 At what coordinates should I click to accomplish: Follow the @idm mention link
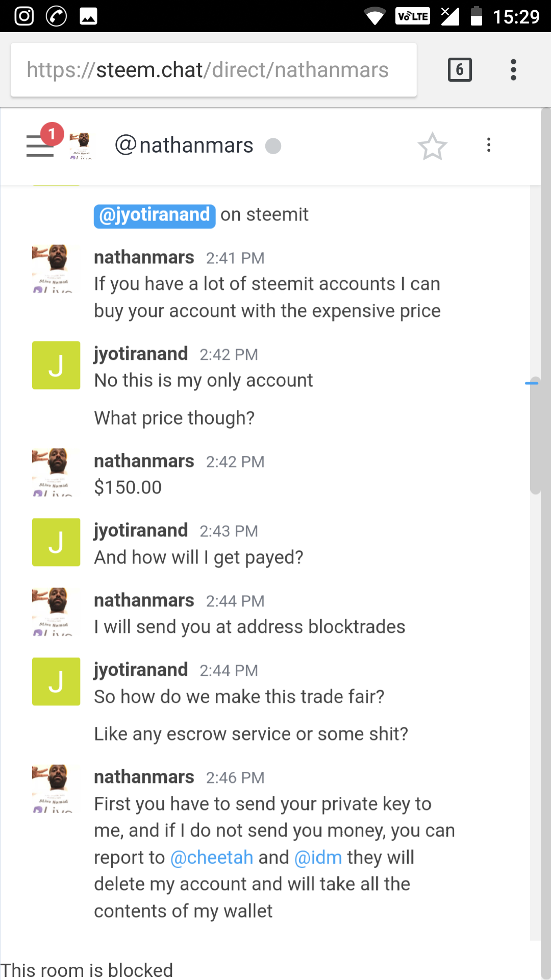318,857
